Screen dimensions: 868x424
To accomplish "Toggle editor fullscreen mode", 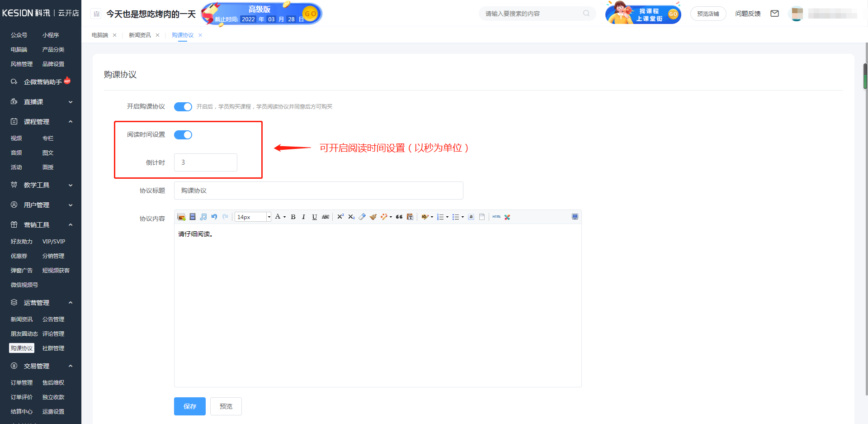I will (x=575, y=217).
